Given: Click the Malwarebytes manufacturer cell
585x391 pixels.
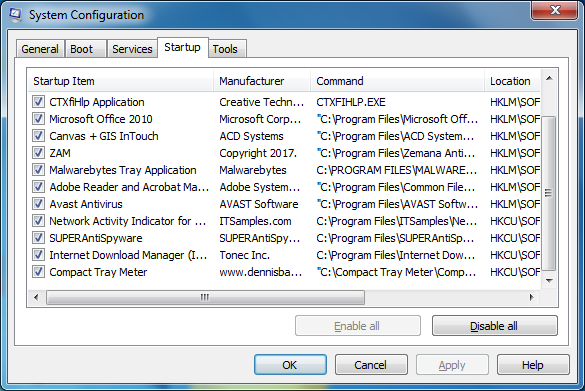Looking at the screenshot, I should [x=253, y=170].
